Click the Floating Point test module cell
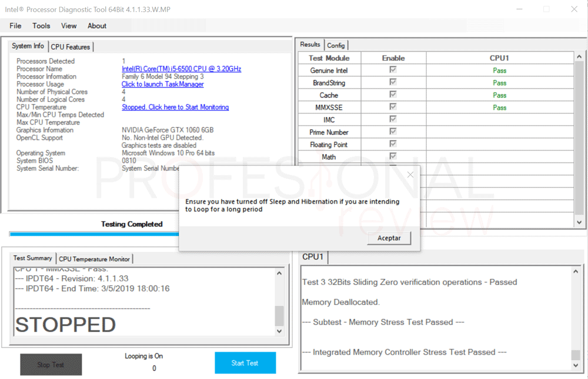 (x=329, y=144)
